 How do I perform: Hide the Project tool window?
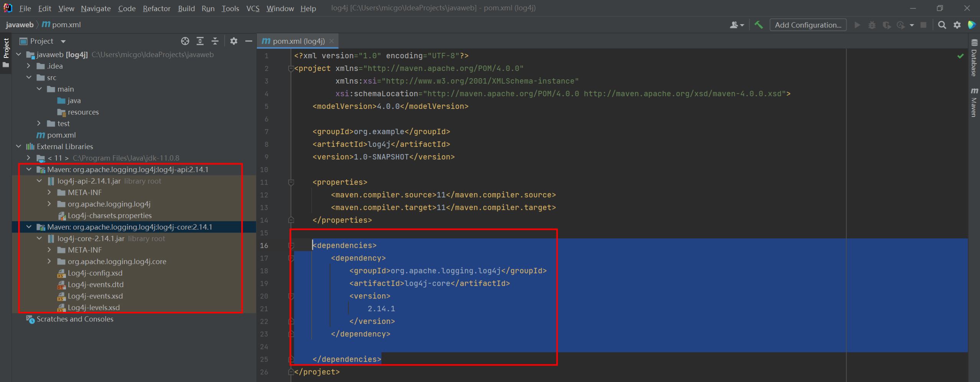click(249, 41)
